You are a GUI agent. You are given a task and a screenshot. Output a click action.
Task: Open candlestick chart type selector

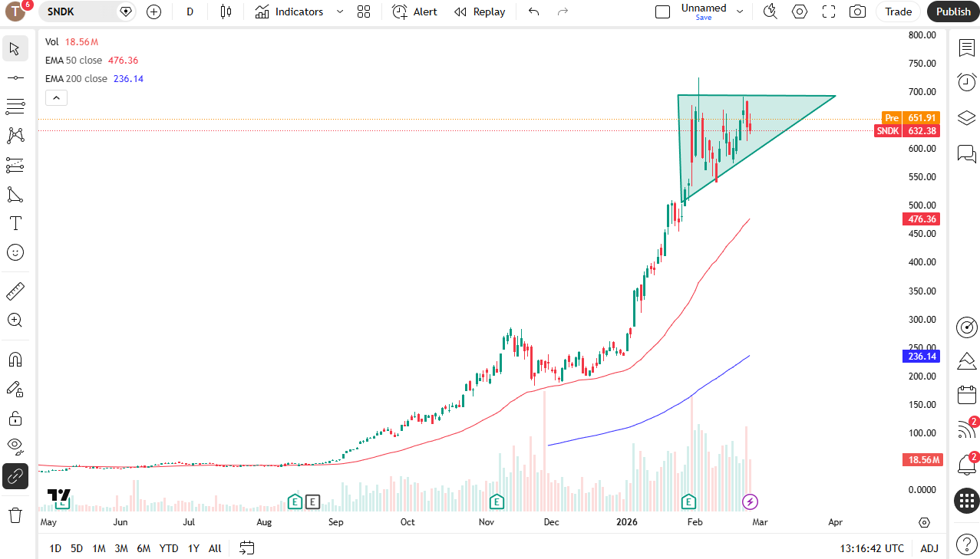click(x=225, y=12)
